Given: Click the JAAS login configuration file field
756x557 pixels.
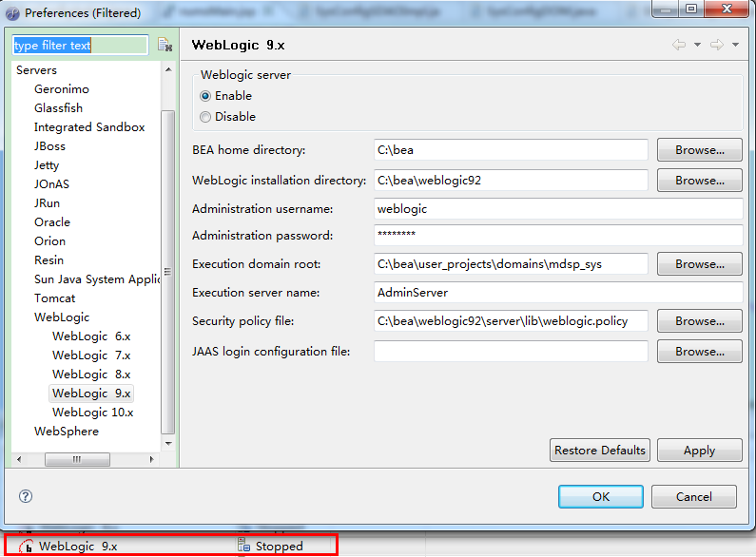Looking at the screenshot, I should point(511,352).
